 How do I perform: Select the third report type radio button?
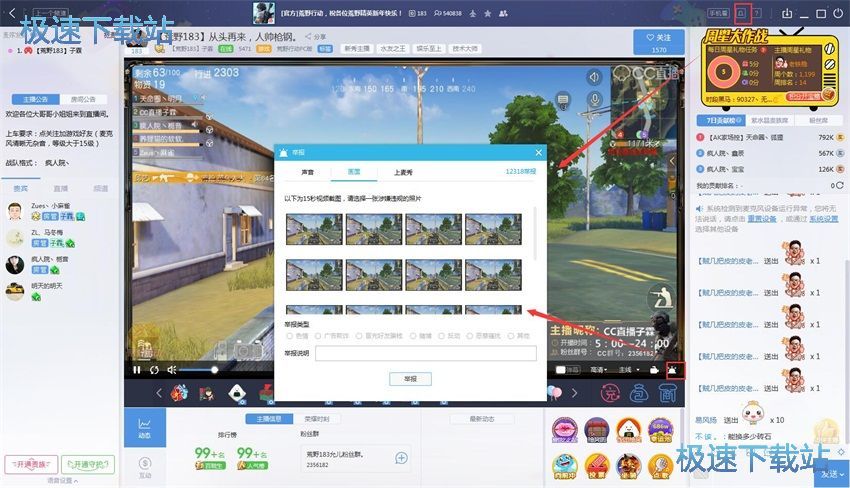(x=359, y=336)
